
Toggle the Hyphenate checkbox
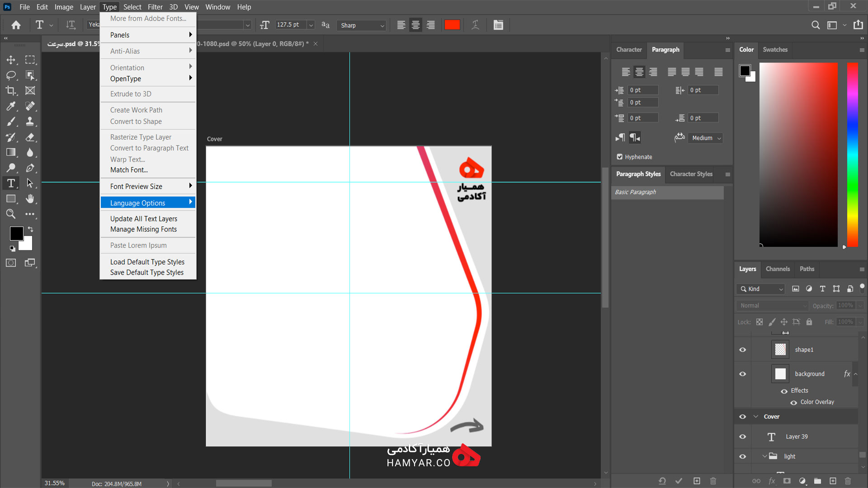click(620, 157)
